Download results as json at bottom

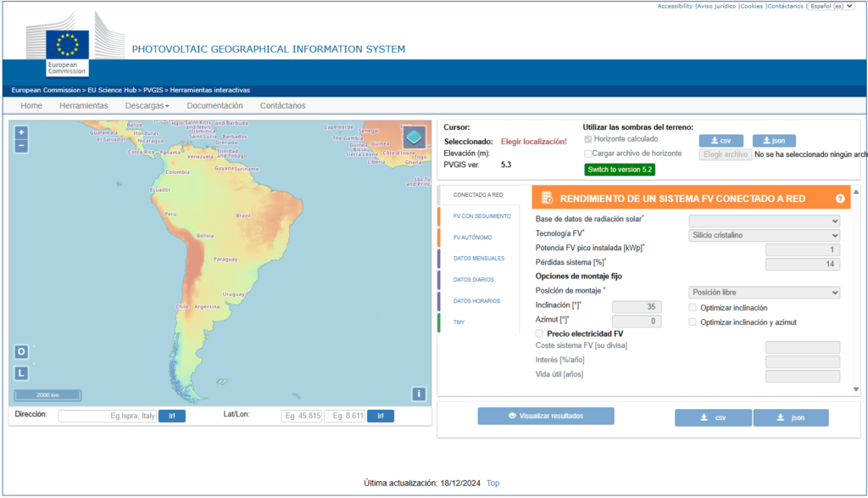point(791,417)
